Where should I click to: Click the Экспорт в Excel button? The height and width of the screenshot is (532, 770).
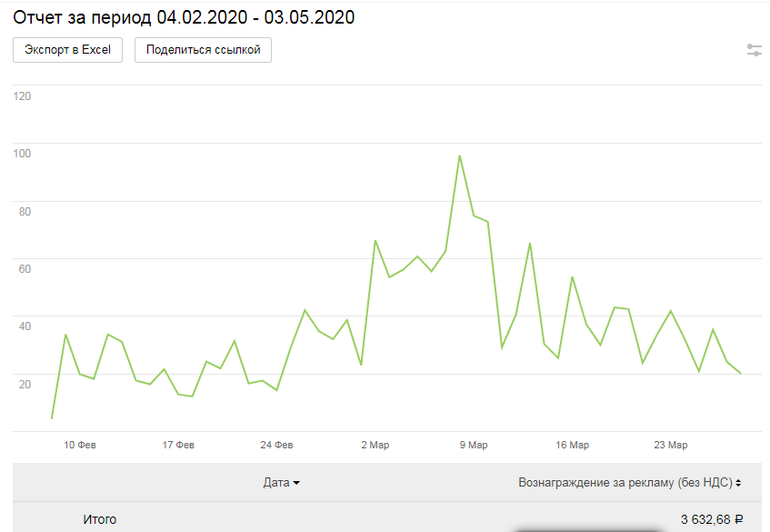tap(68, 50)
